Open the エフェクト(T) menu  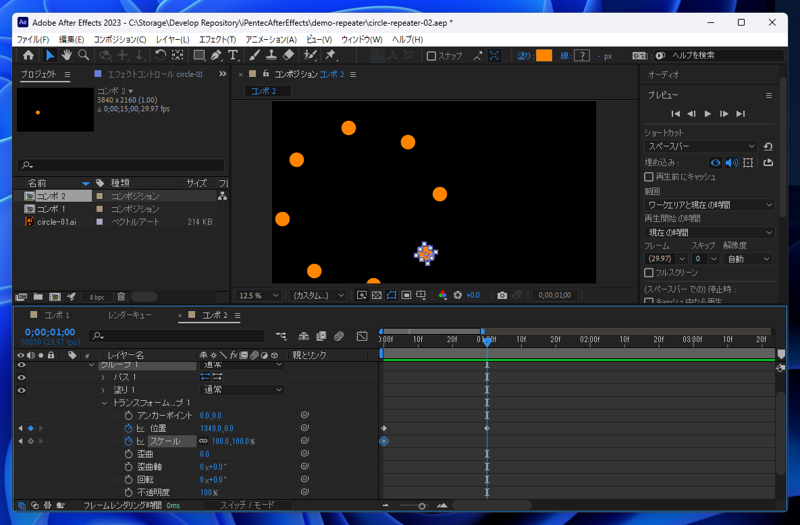point(217,40)
